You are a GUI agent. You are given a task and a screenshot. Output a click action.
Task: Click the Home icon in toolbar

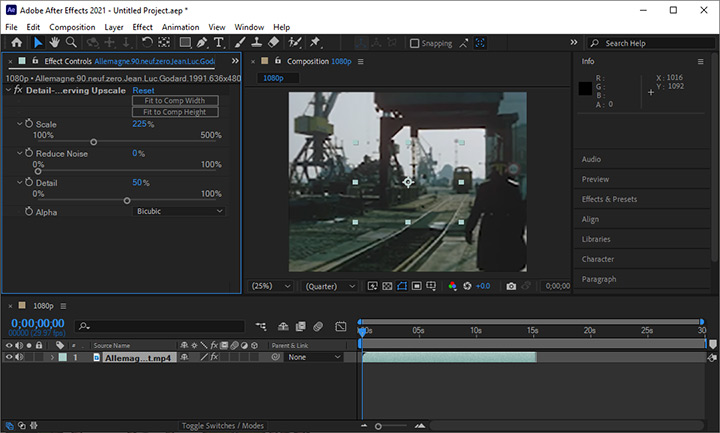[x=17, y=43]
